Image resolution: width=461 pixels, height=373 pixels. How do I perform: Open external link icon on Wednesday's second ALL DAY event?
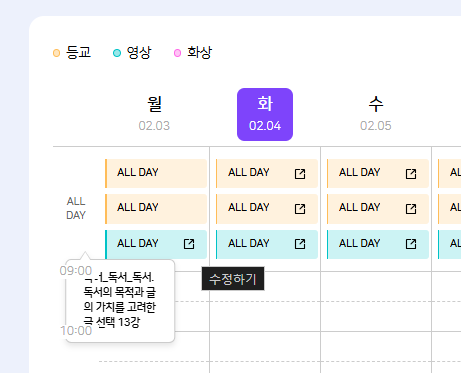[411, 209]
